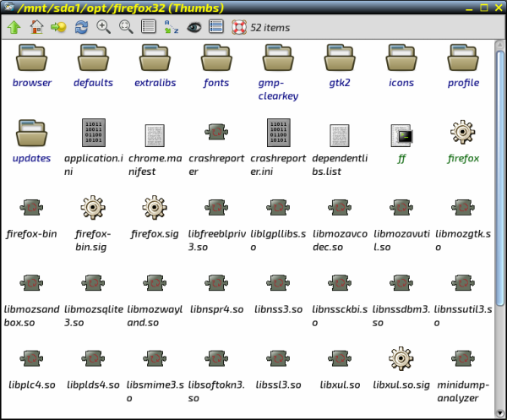Select the libssl3.so library icon
This screenshot has height=420, width=507.
pos(278,358)
